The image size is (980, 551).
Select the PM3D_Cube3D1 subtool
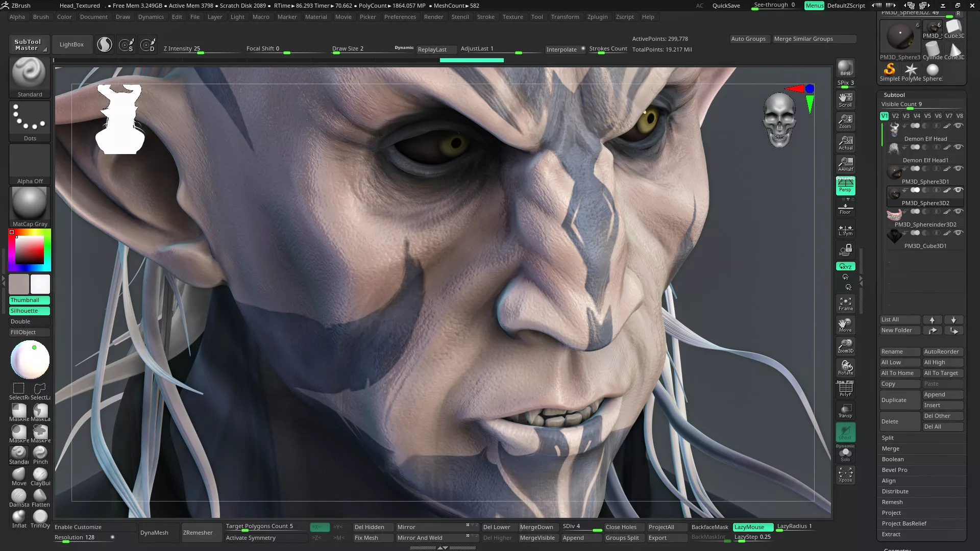click(x=925, y=245)
